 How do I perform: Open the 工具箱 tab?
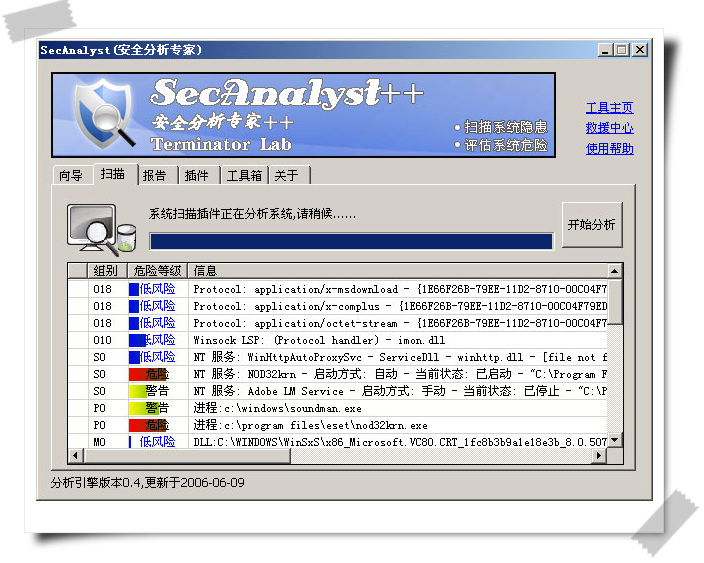[x=244, y=175]
